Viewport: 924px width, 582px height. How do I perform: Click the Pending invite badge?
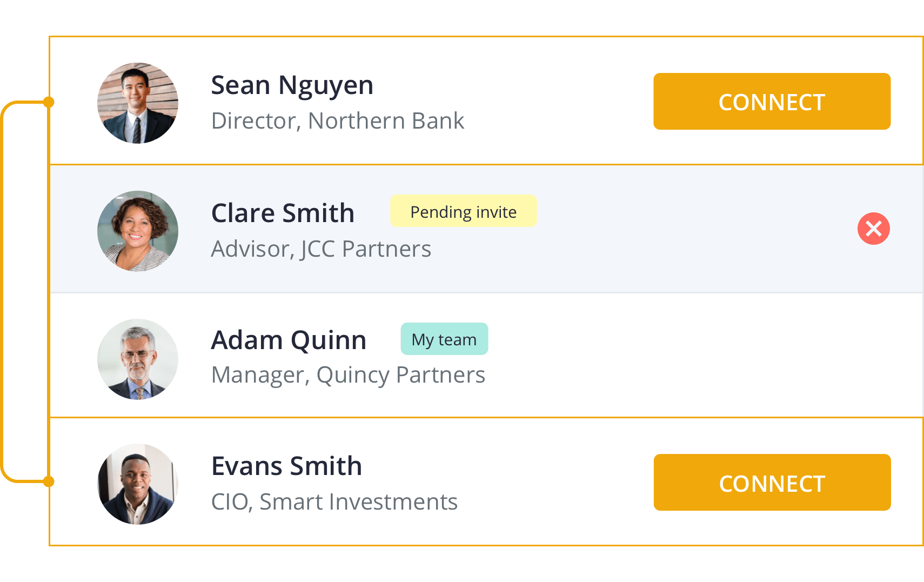click(x=463, y=211)
